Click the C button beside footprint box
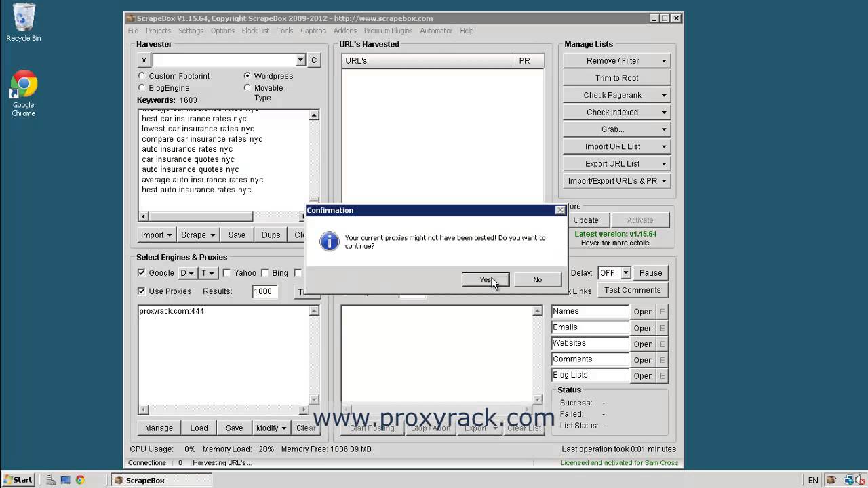 [x=314, y=60]
